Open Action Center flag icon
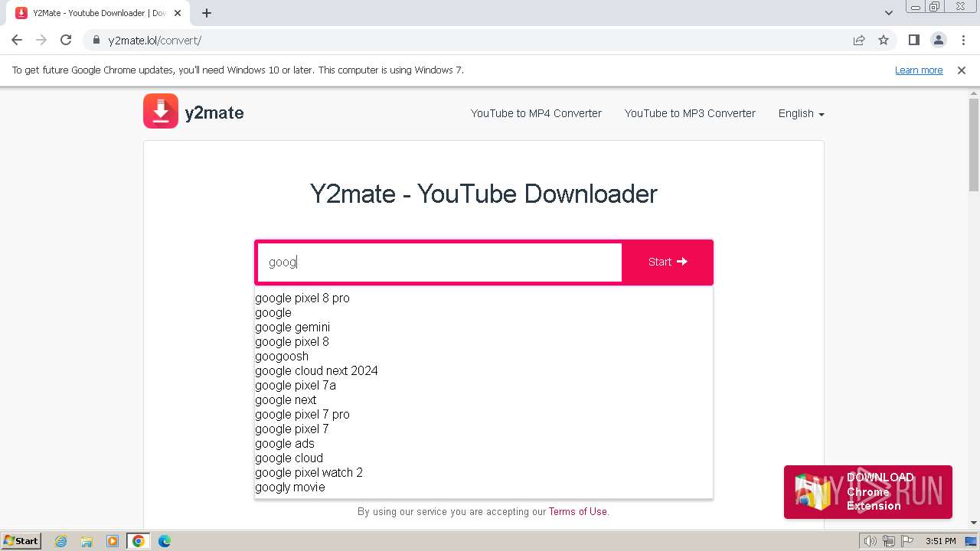This screenshot has width=980, height=551. (x=907, y=541)
